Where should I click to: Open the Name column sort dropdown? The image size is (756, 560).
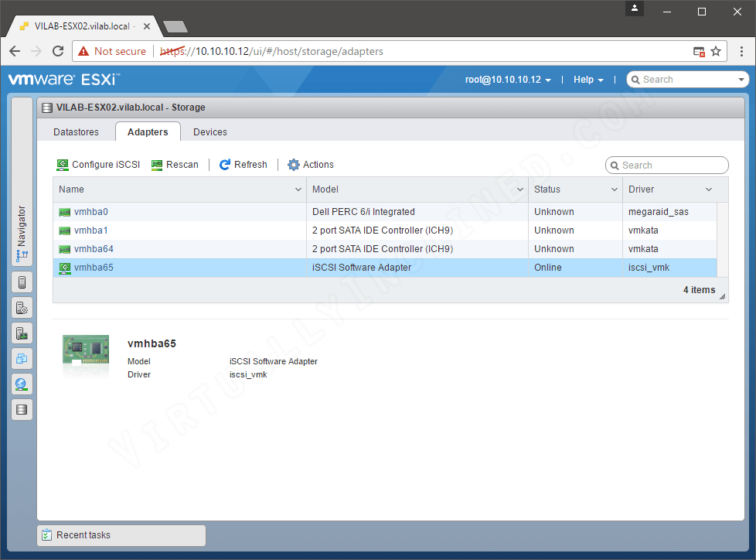298,189
